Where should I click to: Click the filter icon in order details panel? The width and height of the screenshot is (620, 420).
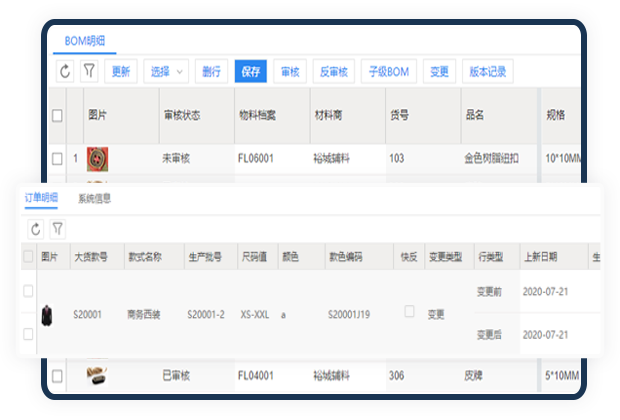point(57,229)
